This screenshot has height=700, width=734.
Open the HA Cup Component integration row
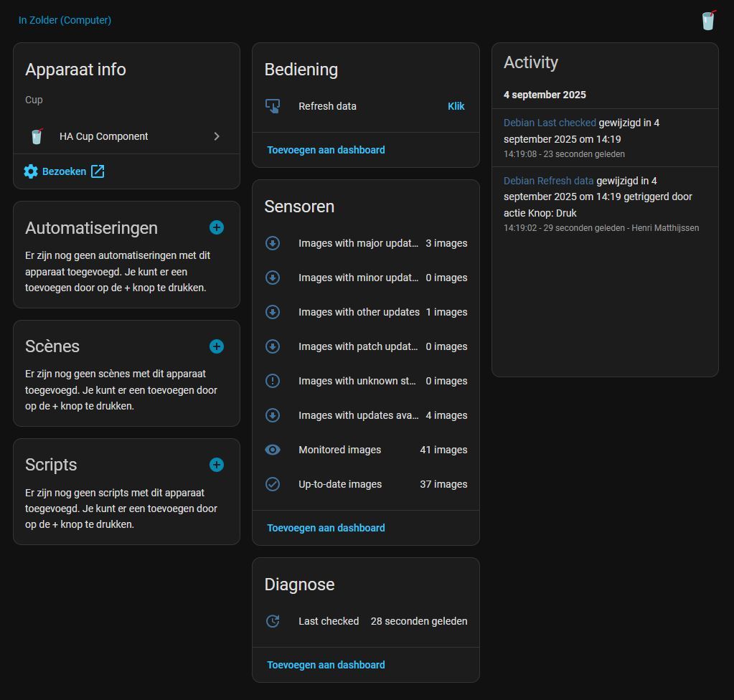(x=104, y=136)
